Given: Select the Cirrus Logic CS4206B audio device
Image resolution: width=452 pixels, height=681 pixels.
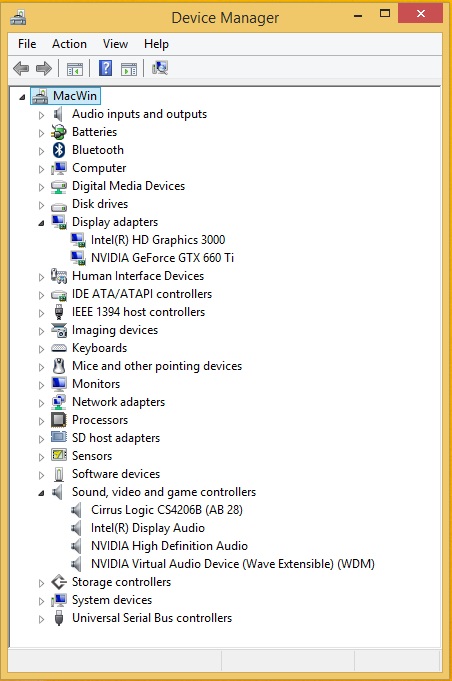Looking at the screenshot, I should click(x=167, y=509).
